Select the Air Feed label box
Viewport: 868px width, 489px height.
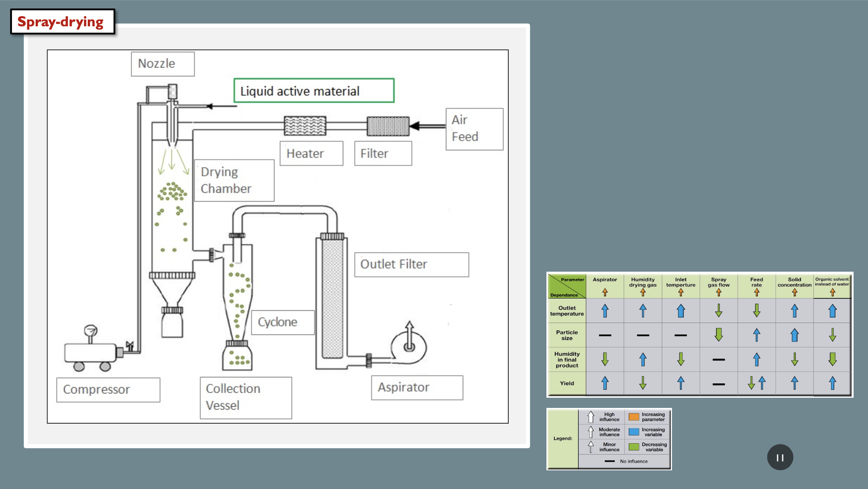point(474,129)
